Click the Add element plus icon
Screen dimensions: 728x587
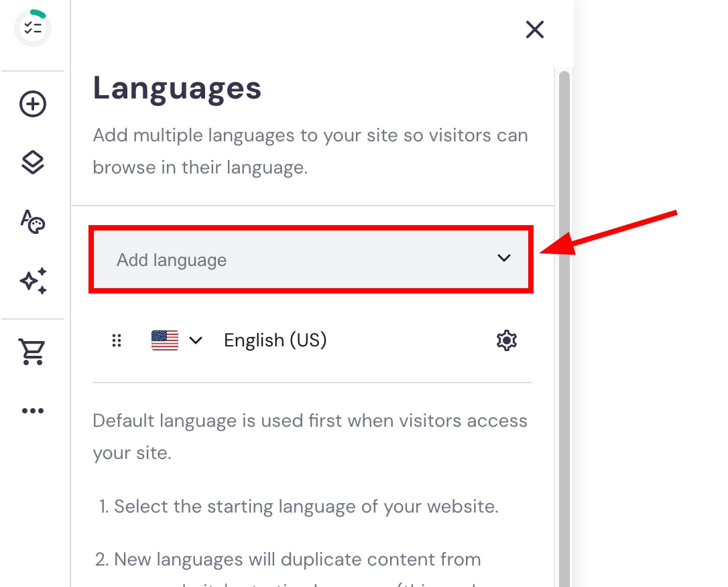tap(32, 103)
